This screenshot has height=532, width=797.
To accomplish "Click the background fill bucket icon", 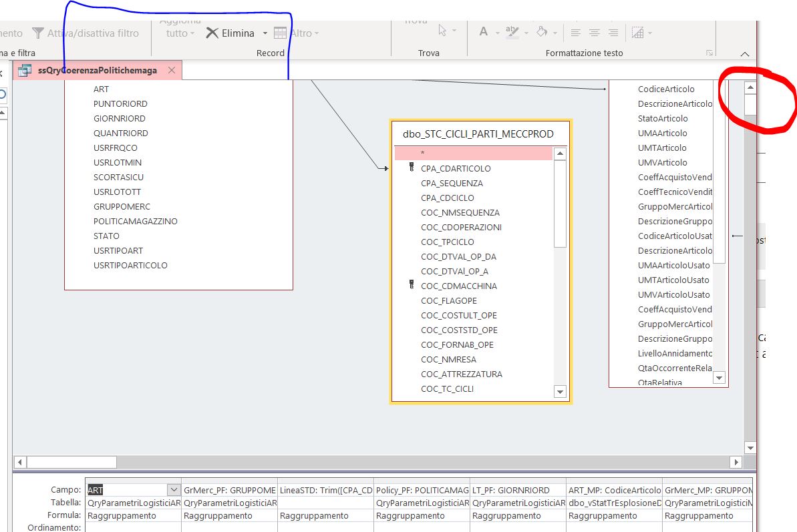I will [x=542, y=32].
